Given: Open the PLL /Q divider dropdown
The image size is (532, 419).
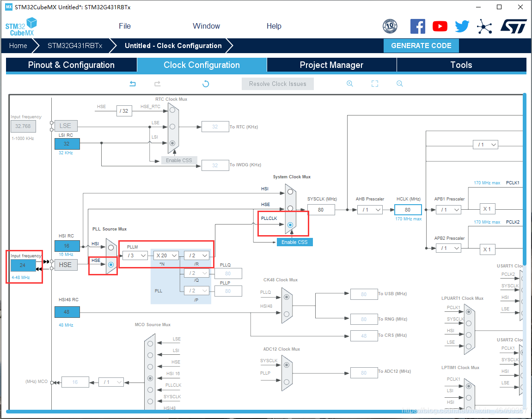Looking at the screenshot, I should (x=197, y=273).
